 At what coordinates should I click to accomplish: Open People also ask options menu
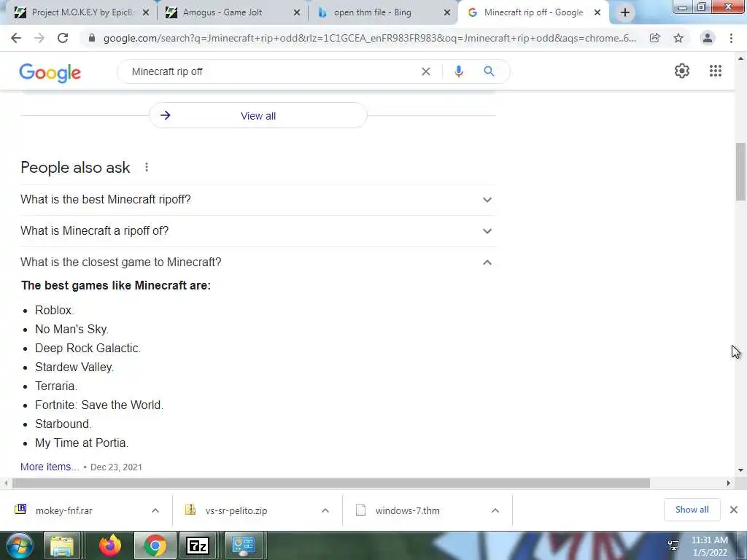147,167
